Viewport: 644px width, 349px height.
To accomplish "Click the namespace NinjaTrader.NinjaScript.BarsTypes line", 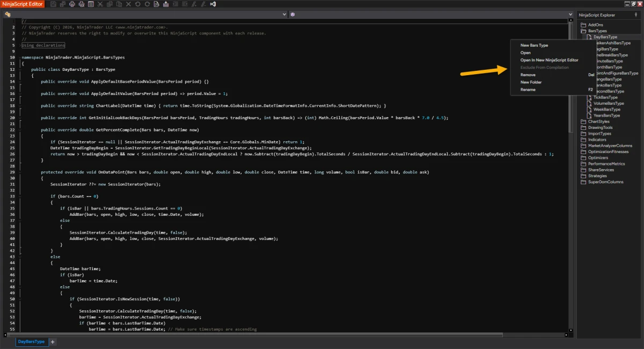I will click(73, 57).
